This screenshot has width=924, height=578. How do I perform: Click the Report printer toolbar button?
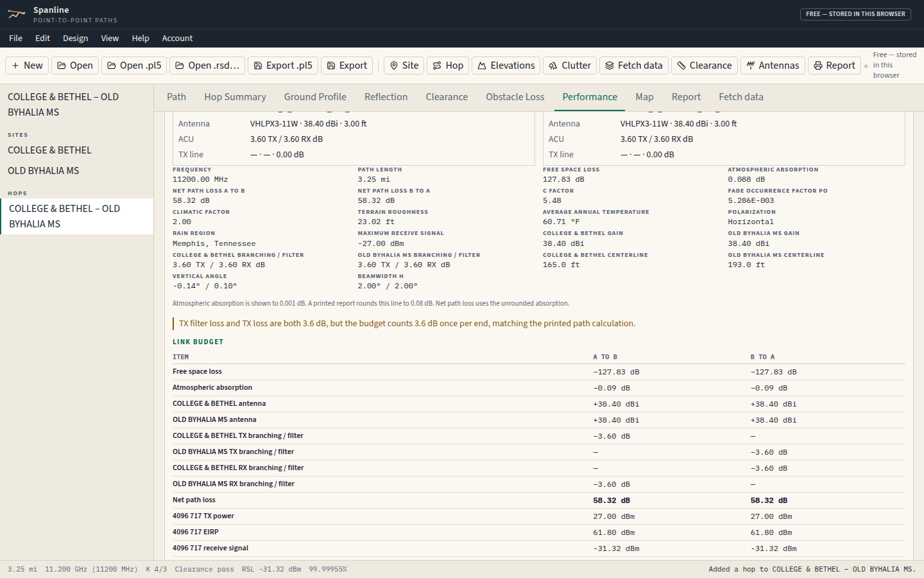coord(835,66)
